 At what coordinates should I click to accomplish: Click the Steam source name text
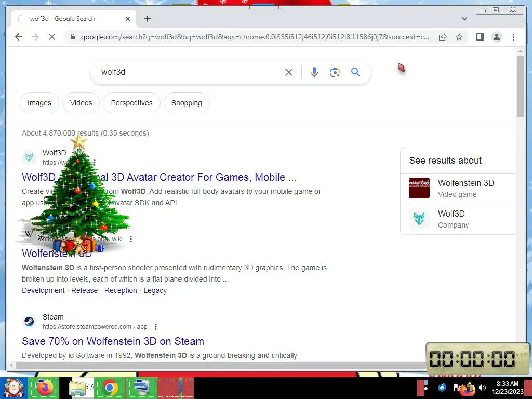[53, 317]
